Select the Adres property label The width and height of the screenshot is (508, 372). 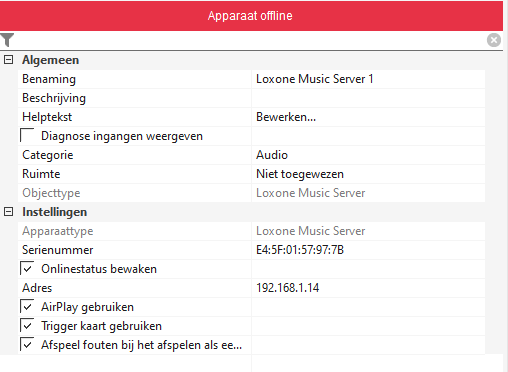tap(37, 288)
